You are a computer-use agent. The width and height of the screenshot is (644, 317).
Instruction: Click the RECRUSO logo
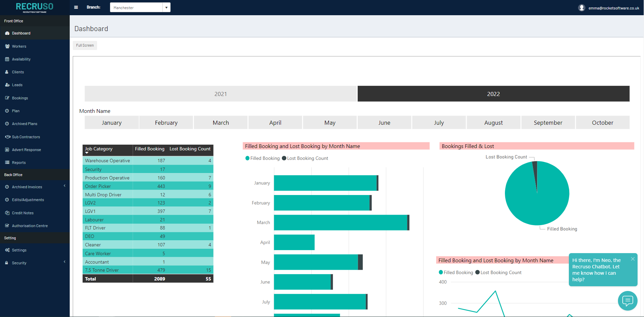pos(35,7)
